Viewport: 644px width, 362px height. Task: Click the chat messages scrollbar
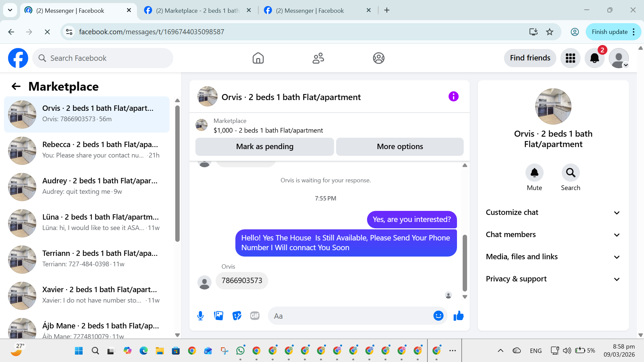coord(465,263)
